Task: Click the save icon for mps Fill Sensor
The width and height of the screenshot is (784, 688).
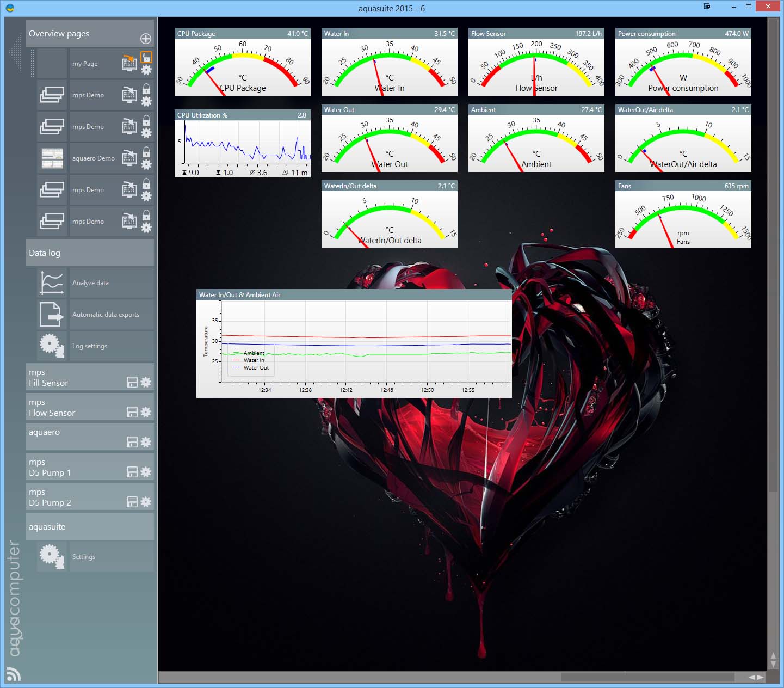Action: pyautogui.click(x=132, y=382)
